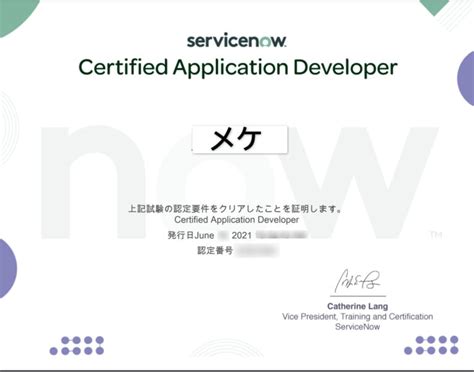This screenshot has height=372, width=474.
Task: Click the ServiceNow logo at top
Action: point(236,41)
